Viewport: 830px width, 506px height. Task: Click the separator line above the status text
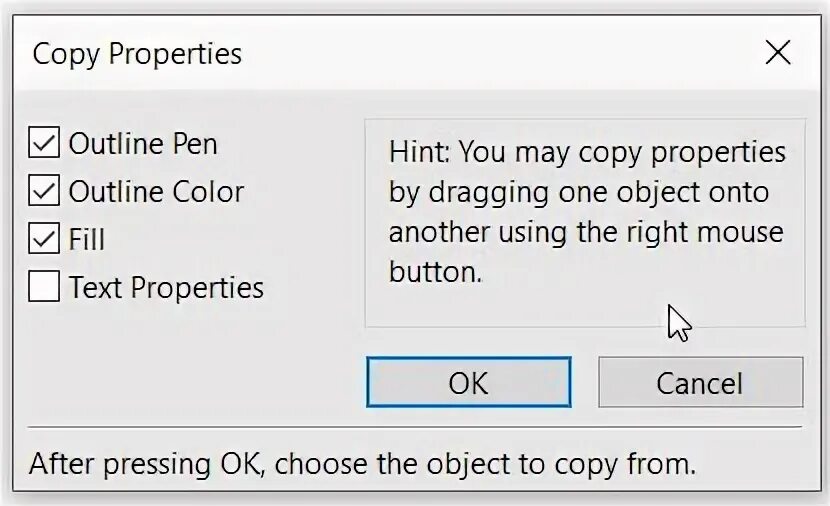click(415, 428)
